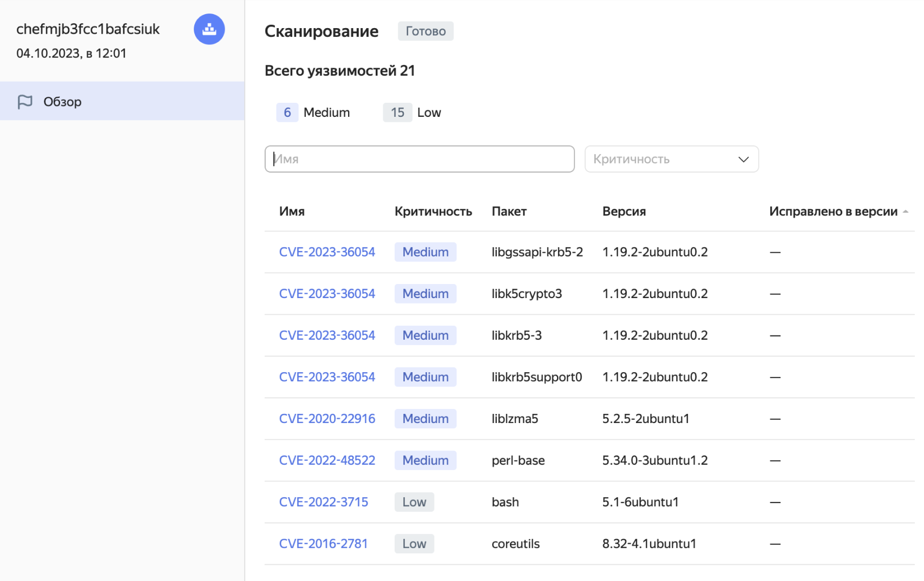
Task: Select the coreutils package cell
Action: (515, 544)
